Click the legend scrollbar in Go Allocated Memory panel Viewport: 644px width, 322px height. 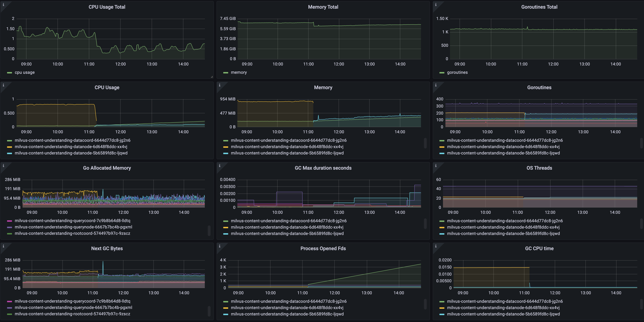tap(209, 231)
